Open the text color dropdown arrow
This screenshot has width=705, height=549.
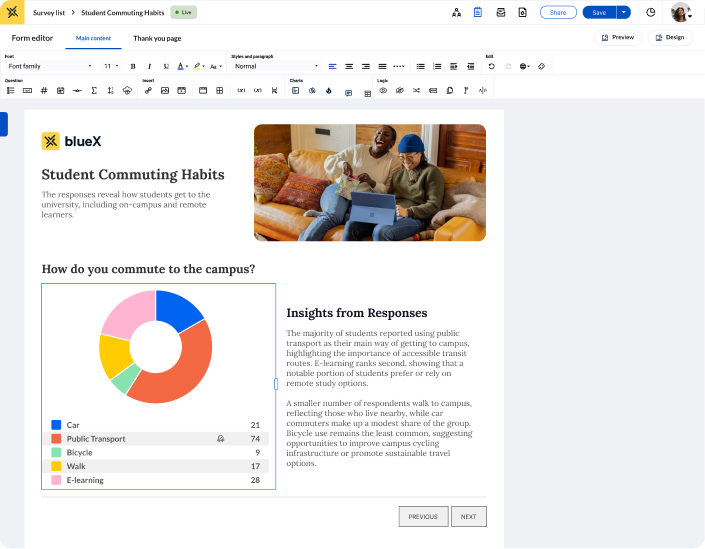coord(187,67)
